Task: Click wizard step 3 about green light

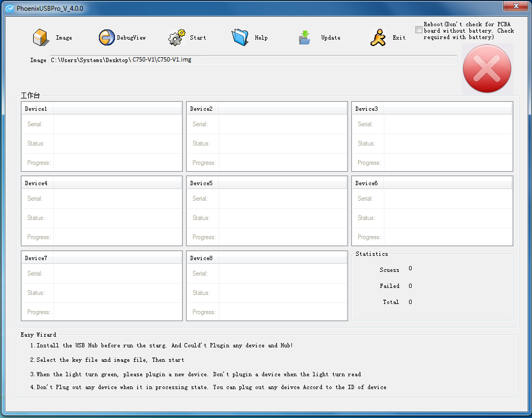Action: pos(196,375)
